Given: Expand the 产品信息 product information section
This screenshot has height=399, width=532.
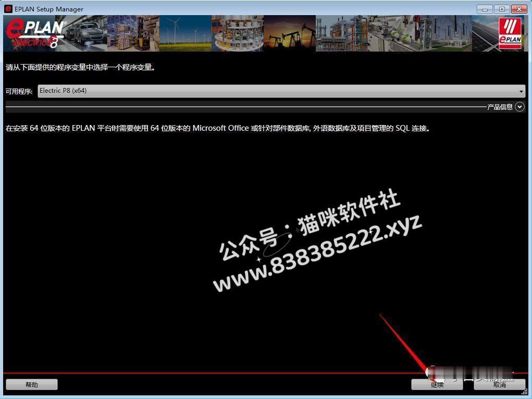Looking at the screenshot, I should tap(519, 107).
